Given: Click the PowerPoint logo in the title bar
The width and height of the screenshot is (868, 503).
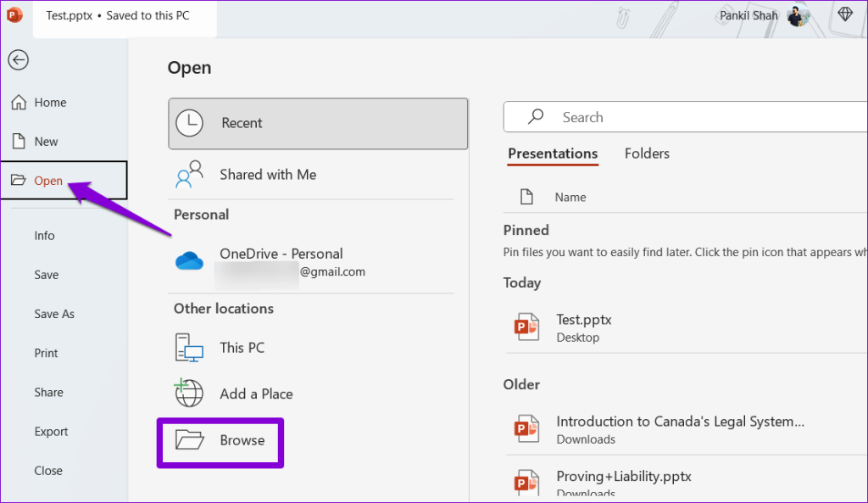Looking at the screenshot, I should pos(14,14).
